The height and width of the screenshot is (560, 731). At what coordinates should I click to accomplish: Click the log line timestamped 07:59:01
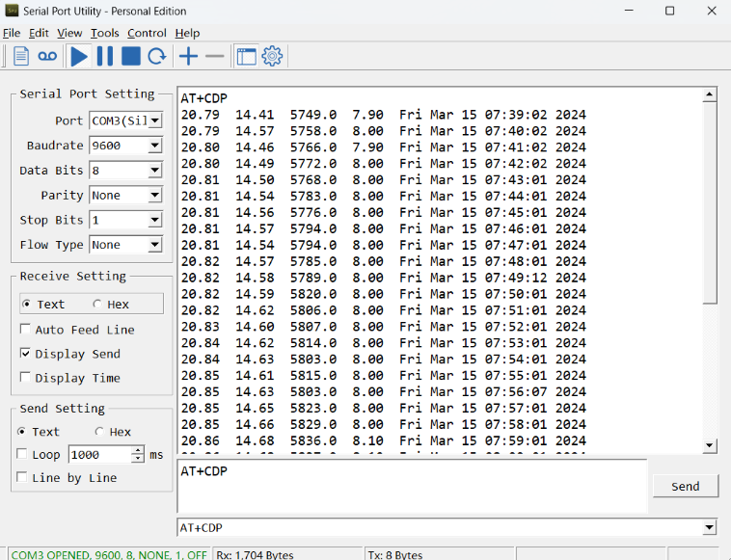(383, 440)
